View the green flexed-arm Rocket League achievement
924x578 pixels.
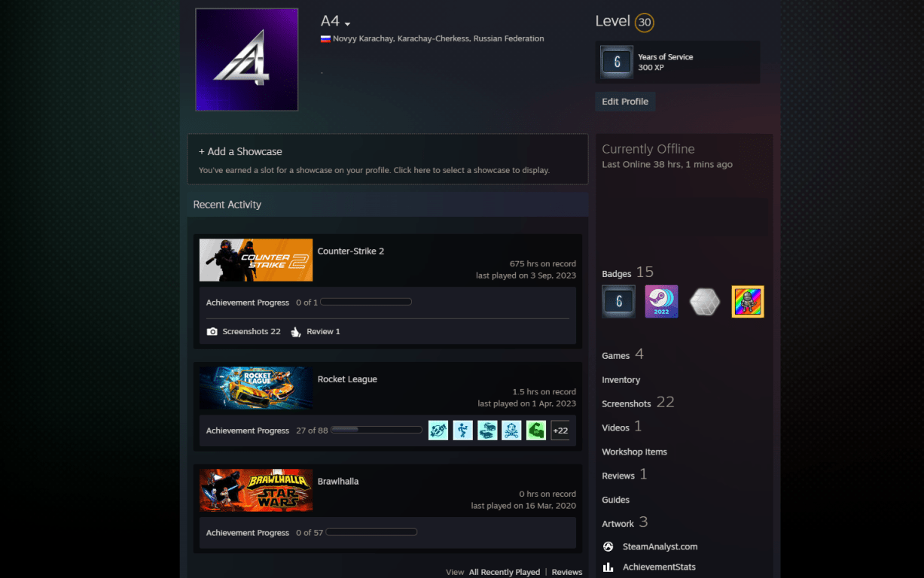pos(535,430)
